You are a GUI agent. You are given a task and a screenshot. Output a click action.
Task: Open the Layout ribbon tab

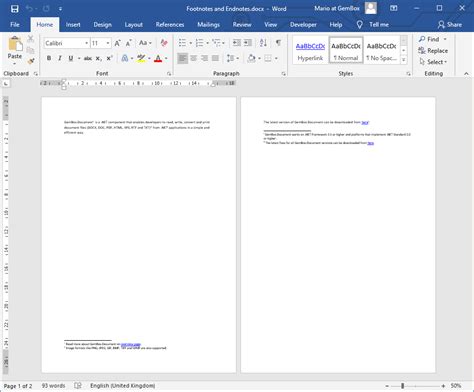[x=133, y=25]
